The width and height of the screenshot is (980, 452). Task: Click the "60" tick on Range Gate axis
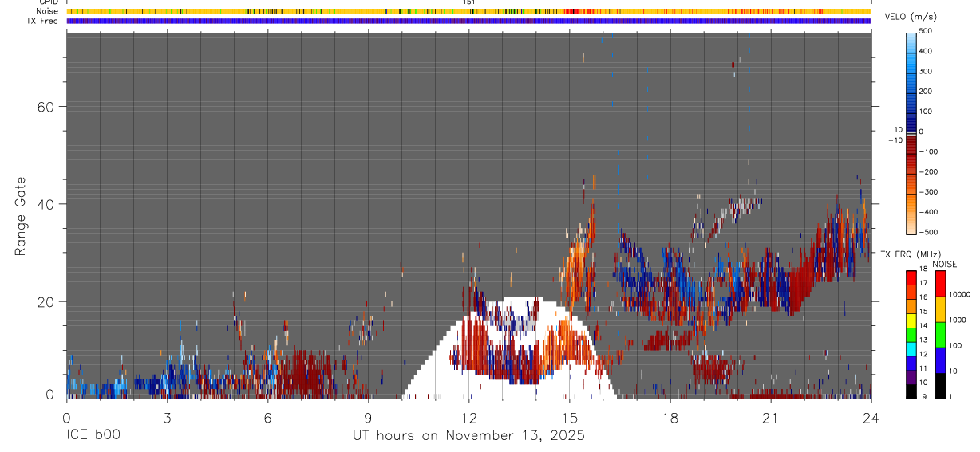(46, 106)
